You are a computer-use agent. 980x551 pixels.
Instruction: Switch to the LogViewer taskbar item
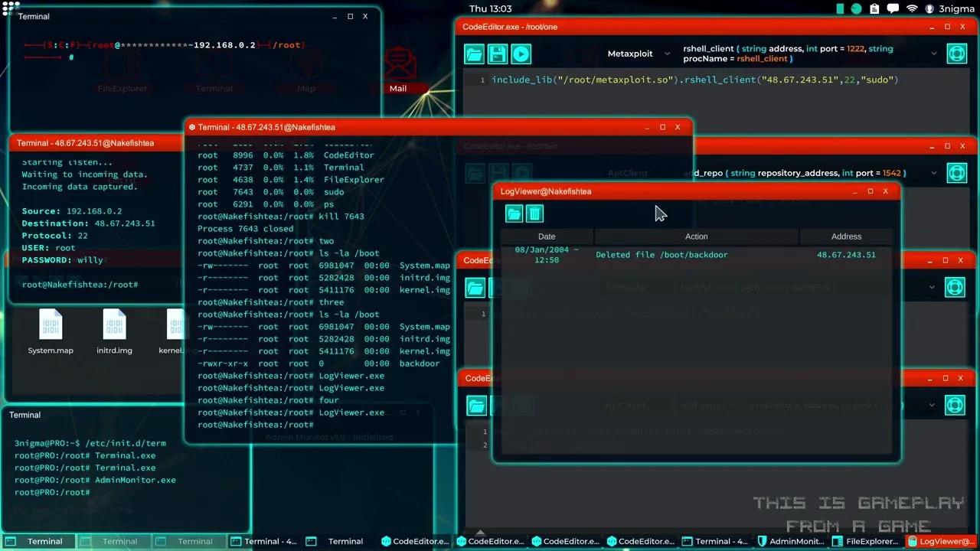click(943, 541)
